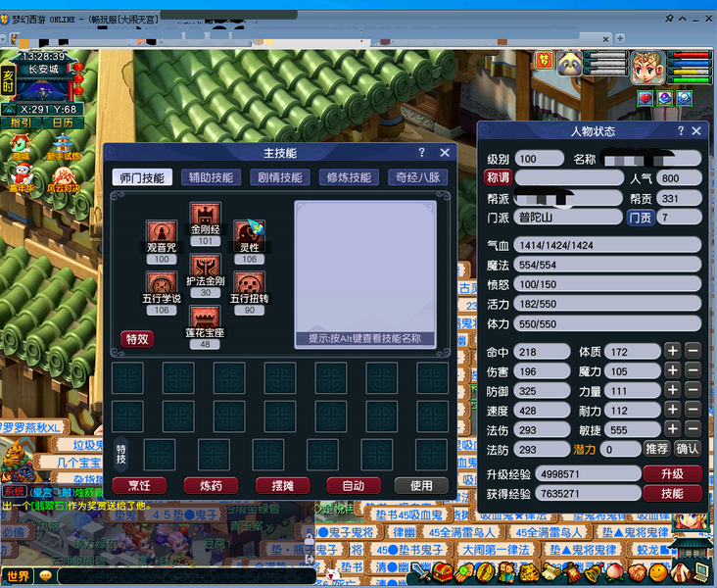The width and height of the screenshot is (717, 588).
Task: Select the 师门技能 tab
Action: coord(142,177)
